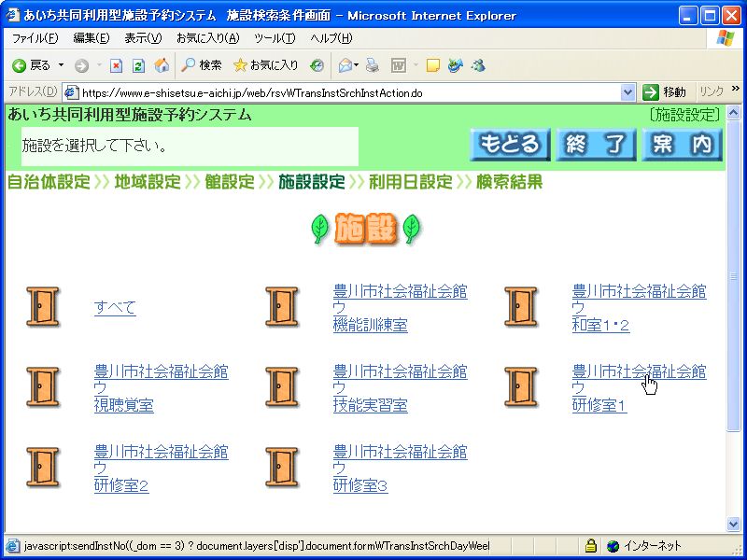Click inside the URL address field
Image resolution: width=747 pixels, height=560 pixels.
[345, 92]
